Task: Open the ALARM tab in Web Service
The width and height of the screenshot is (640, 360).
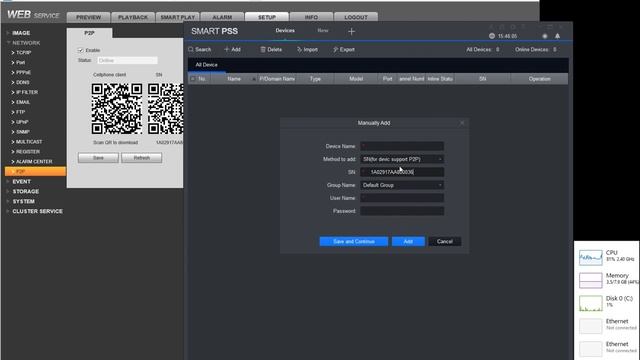Action: click(222, 17)
